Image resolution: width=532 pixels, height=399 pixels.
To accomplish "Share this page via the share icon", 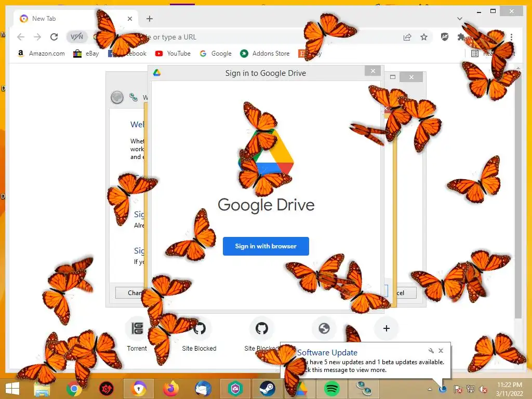I will [x=407, y=37].
